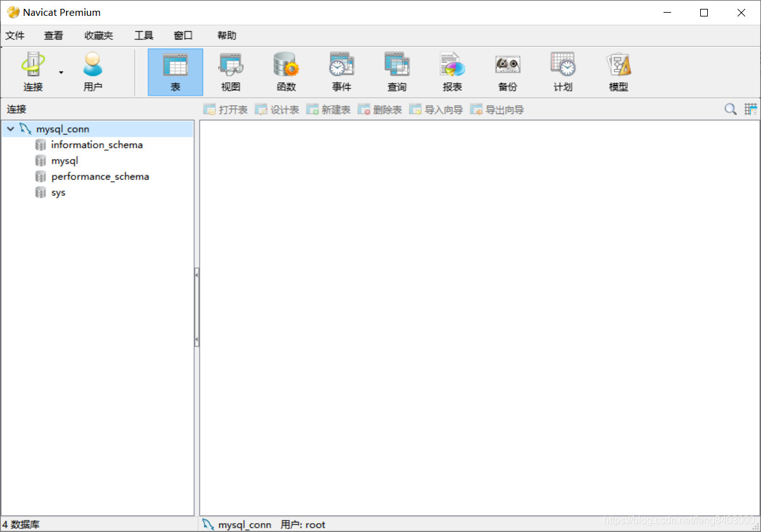
Task: Select the mysql database
Action: 65,161
